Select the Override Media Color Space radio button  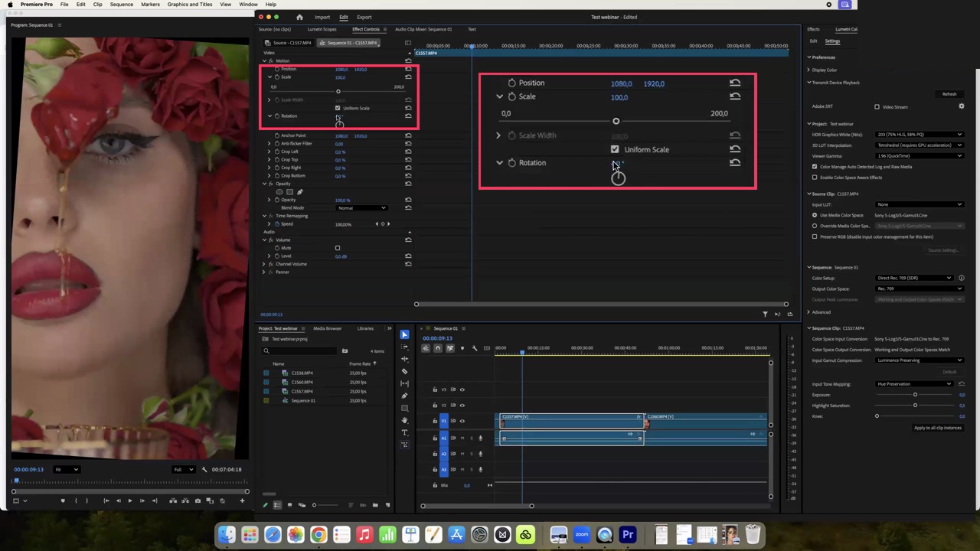(815, 226)
